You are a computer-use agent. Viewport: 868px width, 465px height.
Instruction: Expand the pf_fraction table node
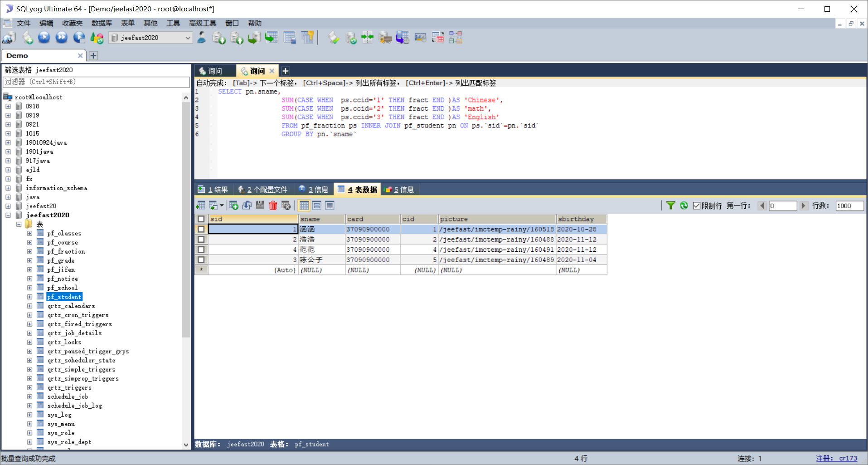click(29, 251)
